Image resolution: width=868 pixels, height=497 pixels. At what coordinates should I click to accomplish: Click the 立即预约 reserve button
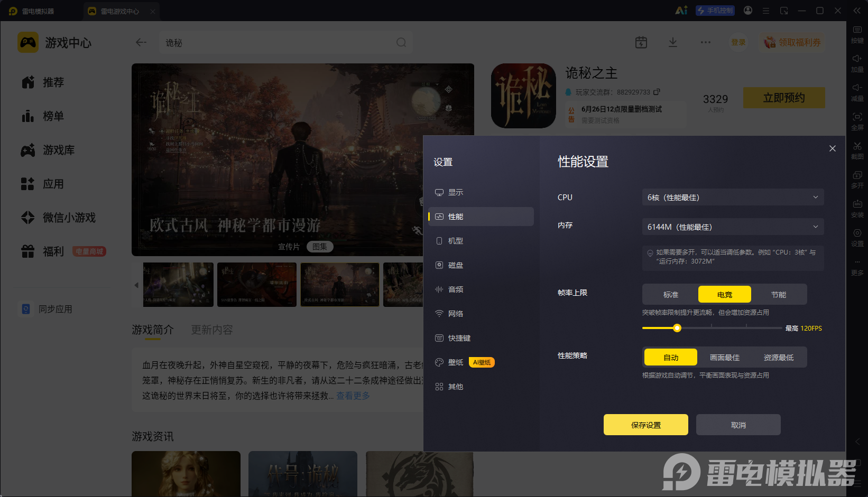point(784,98)
